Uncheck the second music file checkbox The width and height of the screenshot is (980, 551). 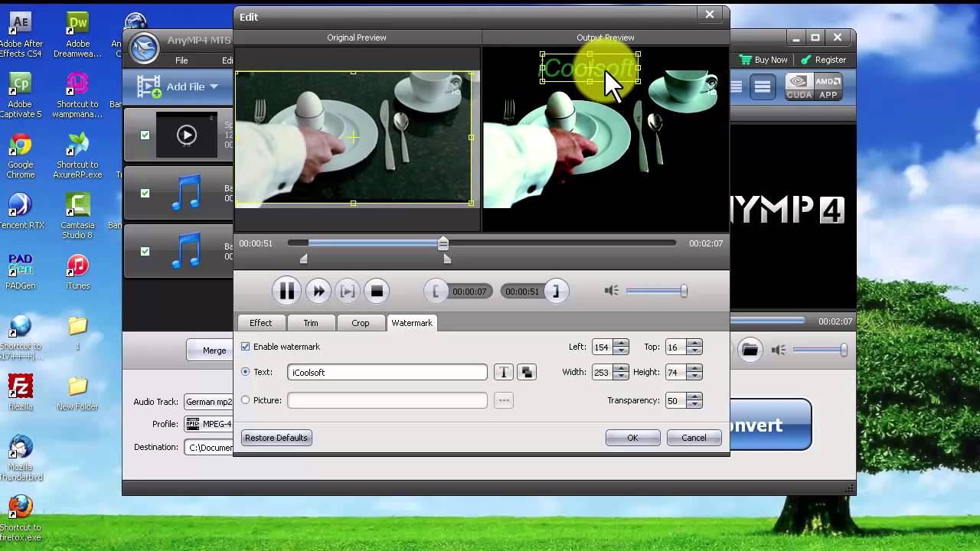click(x=145, y=251)
